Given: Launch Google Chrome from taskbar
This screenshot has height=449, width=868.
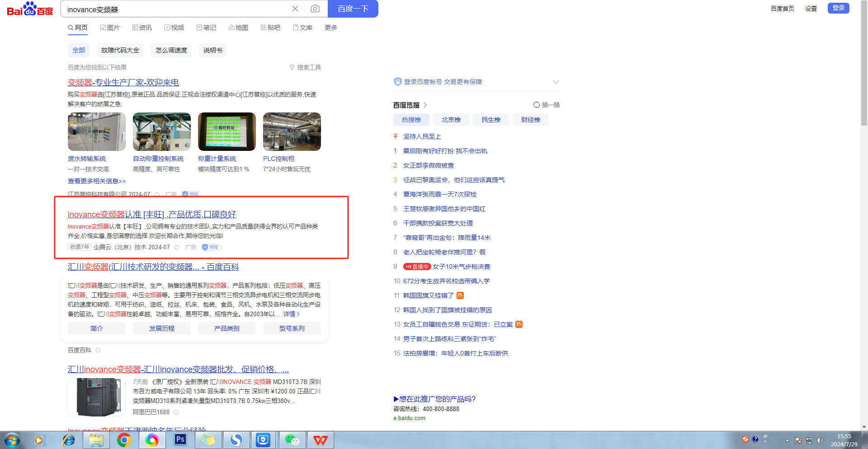Looking at the screenshot, I should coord(124,440).
